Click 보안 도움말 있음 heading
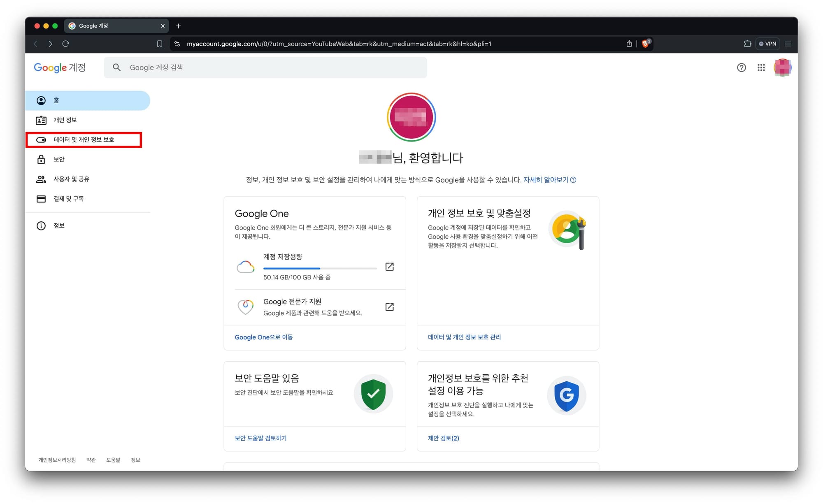823x504 pixels. pos(267,378)
